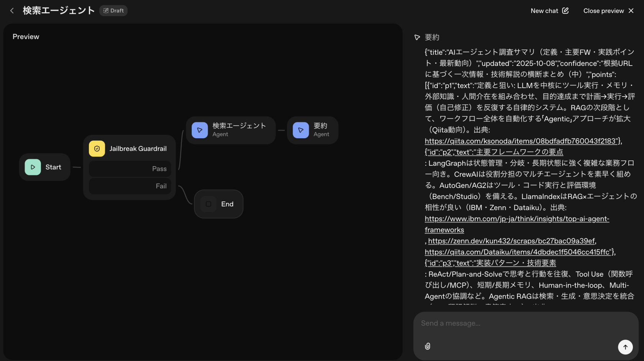Click the paperclip attach file icon
The image size is (644, 361).
coord(427,346)
